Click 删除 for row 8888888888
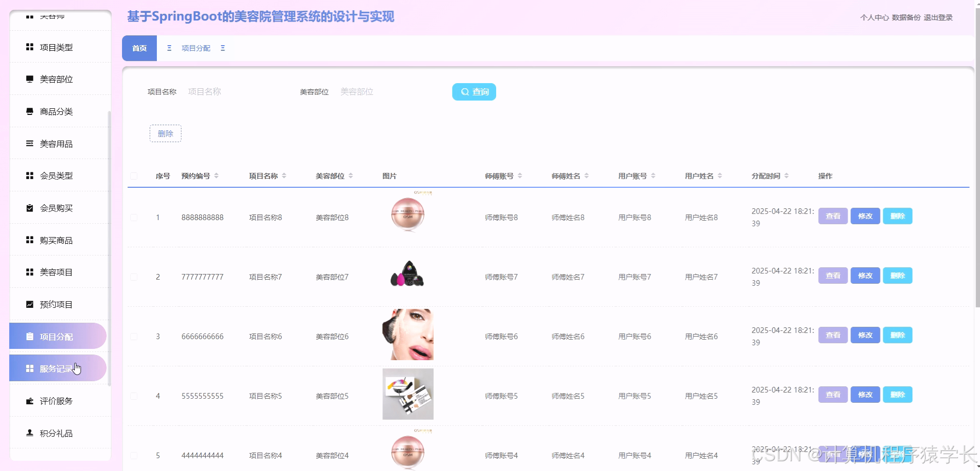This screenshot has width=980, height=471. click(897, 216)
